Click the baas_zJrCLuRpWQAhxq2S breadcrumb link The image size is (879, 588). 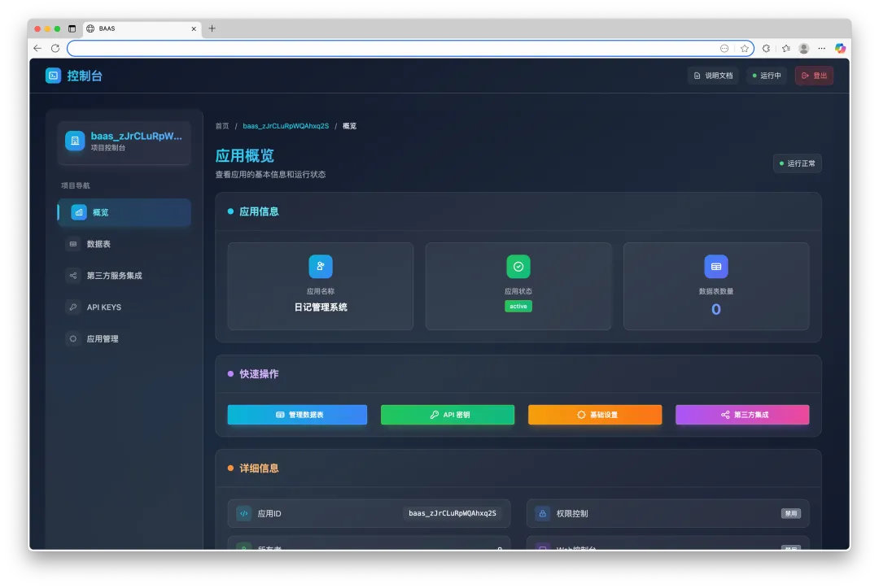[286, 126]
